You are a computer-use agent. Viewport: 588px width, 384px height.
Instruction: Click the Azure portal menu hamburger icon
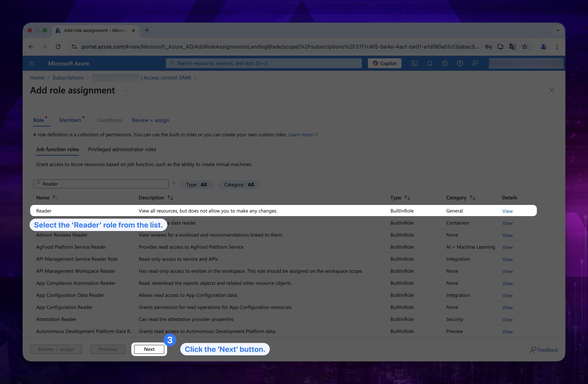[32, 63]
